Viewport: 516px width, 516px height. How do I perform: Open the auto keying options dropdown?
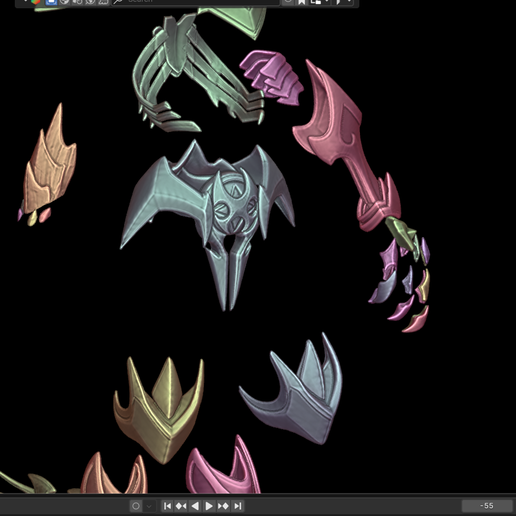click(149, 506)
